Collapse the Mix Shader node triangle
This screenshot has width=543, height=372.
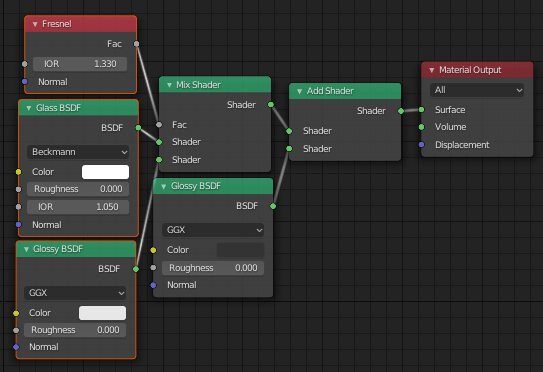pos(169,85)
